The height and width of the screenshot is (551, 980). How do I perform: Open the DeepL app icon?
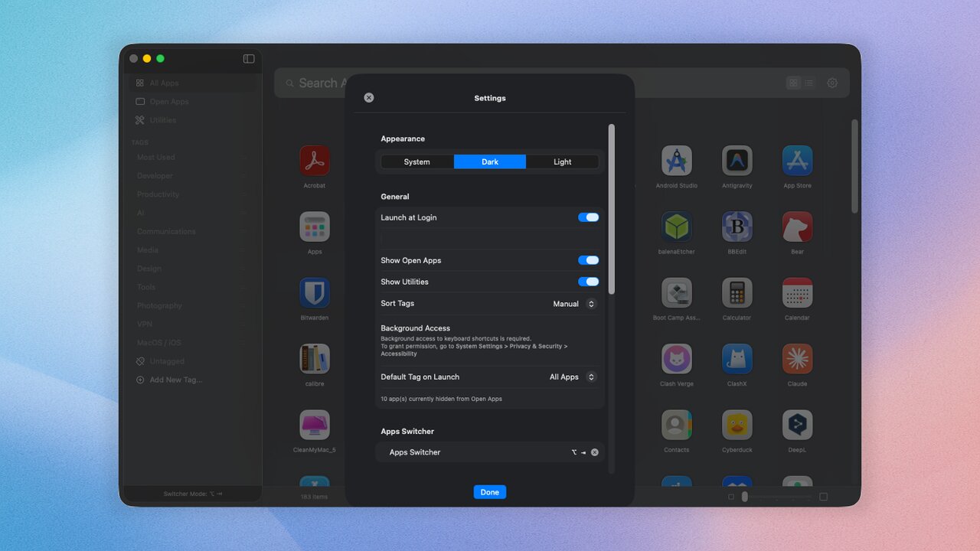[797, 425]
